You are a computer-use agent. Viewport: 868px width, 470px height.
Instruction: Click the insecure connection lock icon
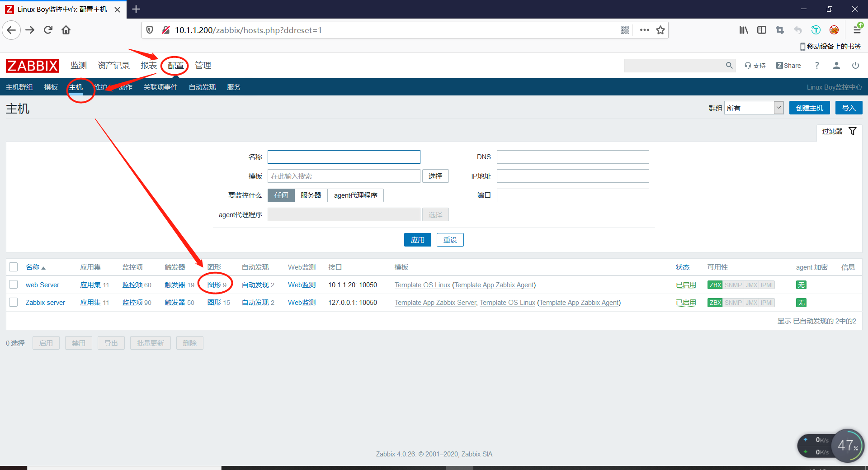tap(166, 30)
